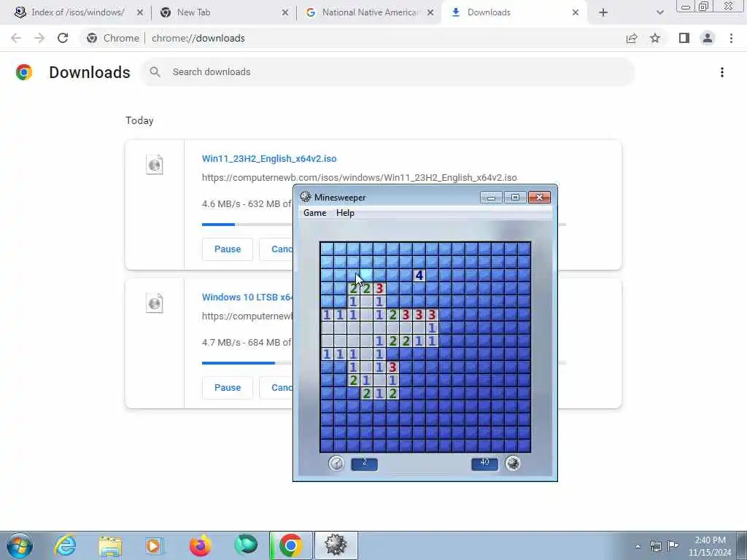Viewport: 747px width, 560px height.
Task: Launch Firefox from the taskbar
Action: tap(200, 545)
